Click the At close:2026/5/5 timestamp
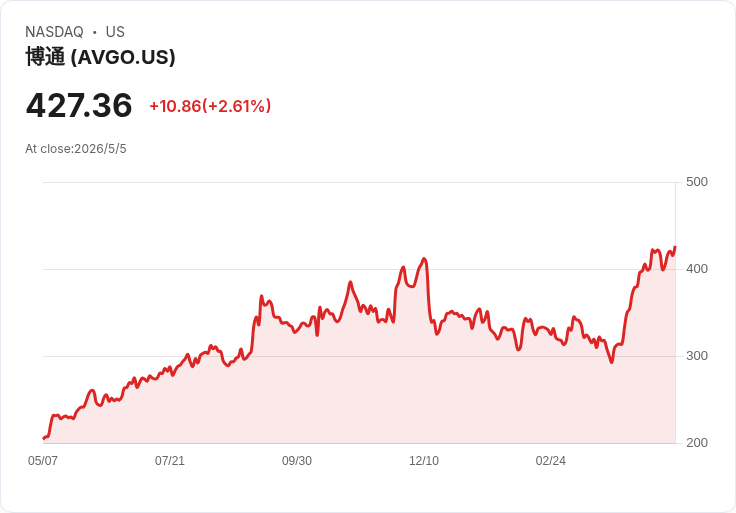This screenshot has height=513, width=736. click(76, 149)
